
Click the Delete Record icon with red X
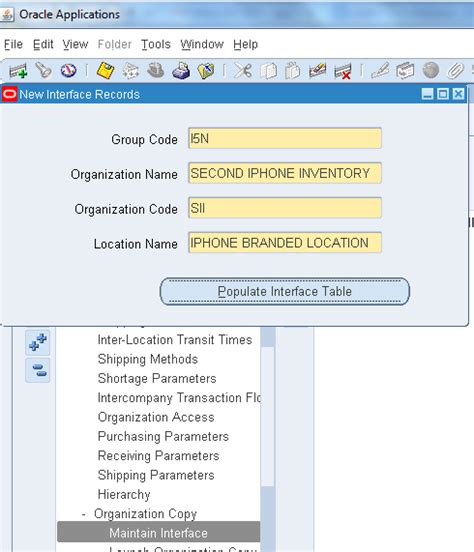pos(343,71)
